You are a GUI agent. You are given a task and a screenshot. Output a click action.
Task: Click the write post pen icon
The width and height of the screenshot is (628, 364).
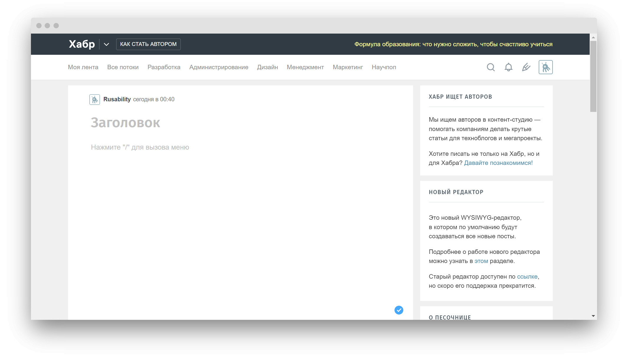pos(526,67)
